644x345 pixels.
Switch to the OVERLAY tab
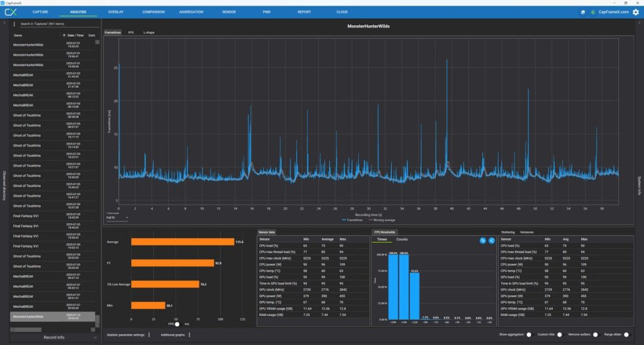tap(116, 12)
